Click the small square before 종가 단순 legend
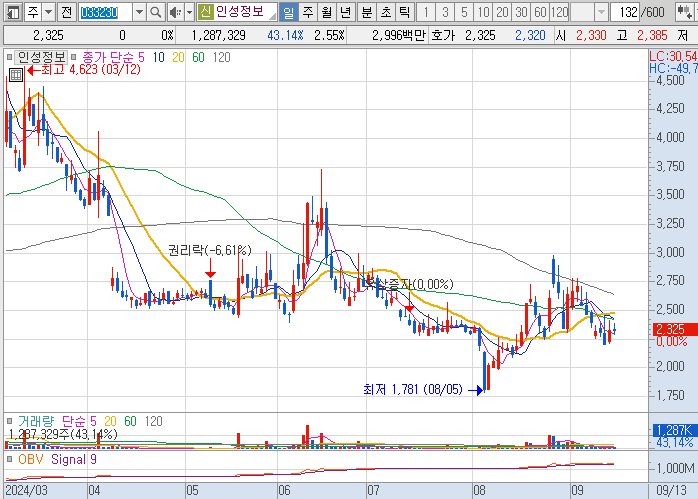The height and width of the screenshot is (499, 698). (74, 57)
